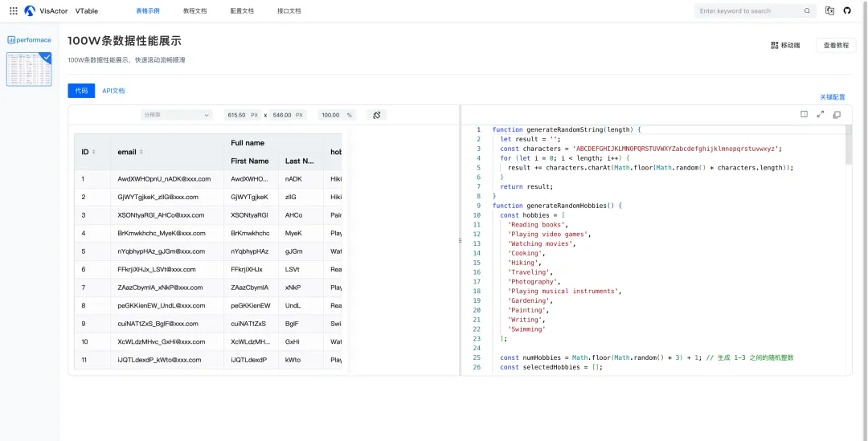Sort the table by ID column
The width and height of the screenshot is (868, 441).
(94, 152)
